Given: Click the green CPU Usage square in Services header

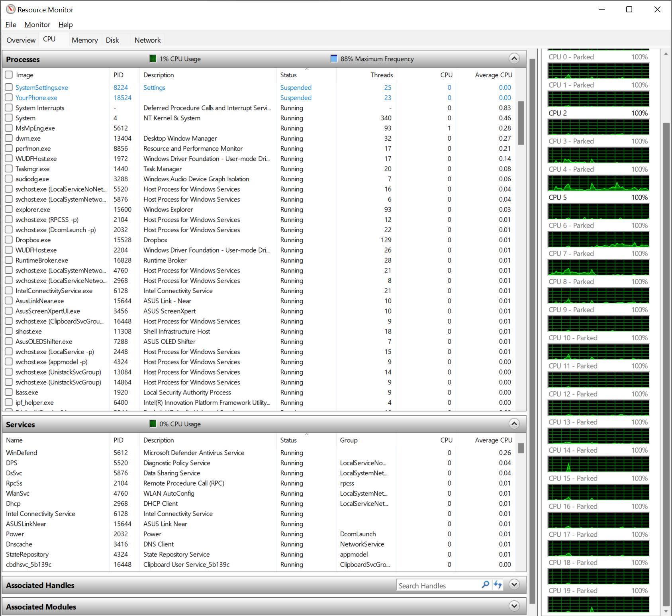Looking at the screenshot, I should pos(153,424).
